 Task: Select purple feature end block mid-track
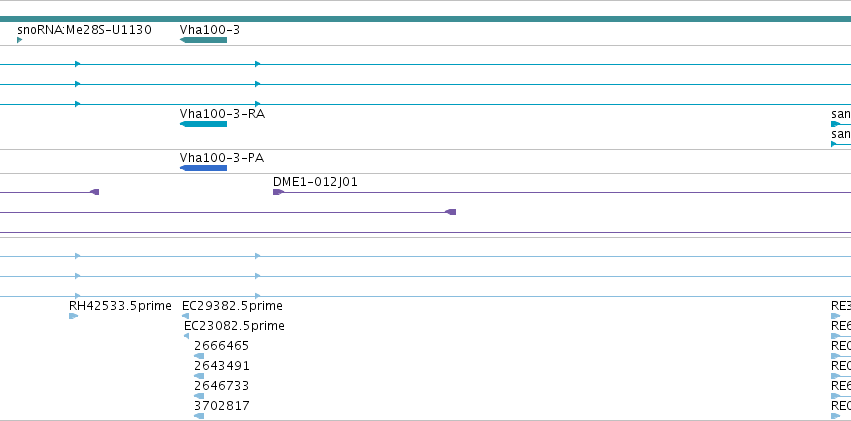click(x=450, y=212)
